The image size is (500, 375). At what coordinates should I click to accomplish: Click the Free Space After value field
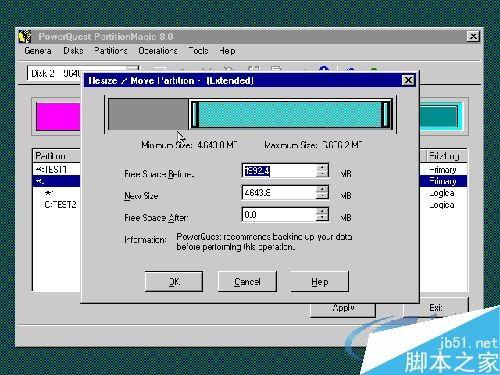click(x=279, y=215)
